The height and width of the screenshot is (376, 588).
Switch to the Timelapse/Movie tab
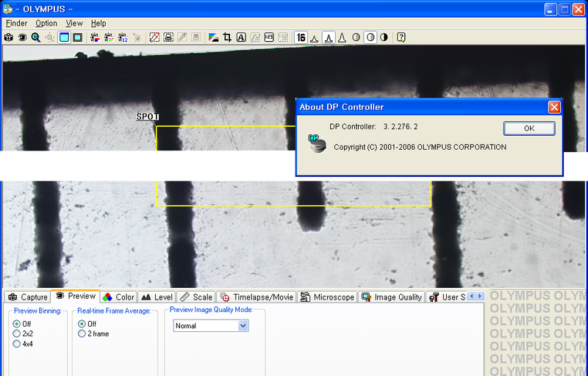tap(257, 297)
